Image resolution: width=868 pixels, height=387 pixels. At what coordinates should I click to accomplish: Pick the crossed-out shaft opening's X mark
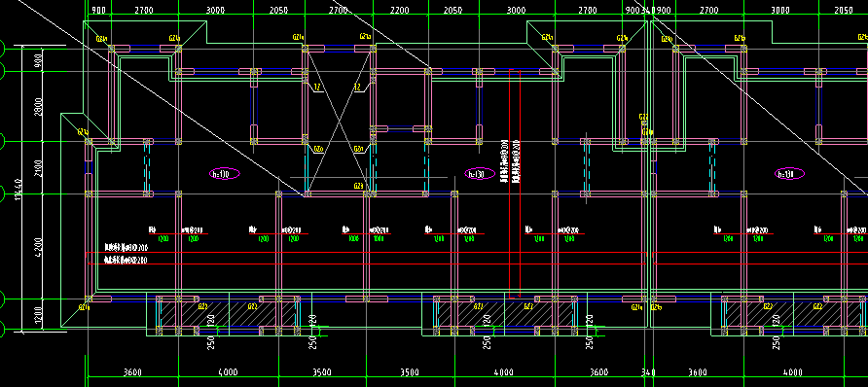coord(339,122)
